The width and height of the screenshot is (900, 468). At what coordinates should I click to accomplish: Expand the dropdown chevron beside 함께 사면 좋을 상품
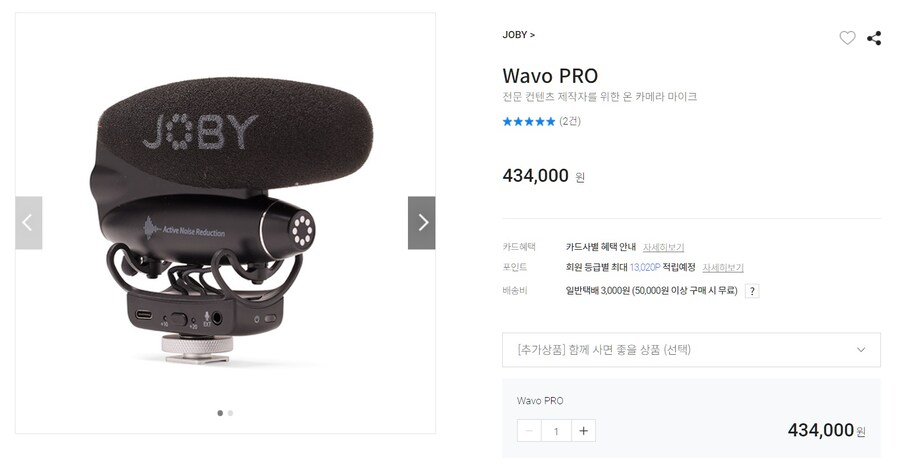tap(861, 350)
